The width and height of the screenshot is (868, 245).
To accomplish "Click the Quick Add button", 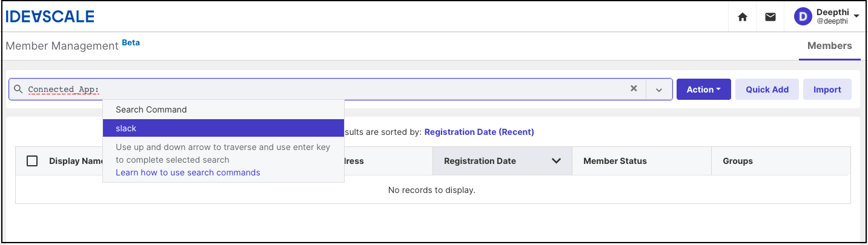I will [x=767, y=90].
